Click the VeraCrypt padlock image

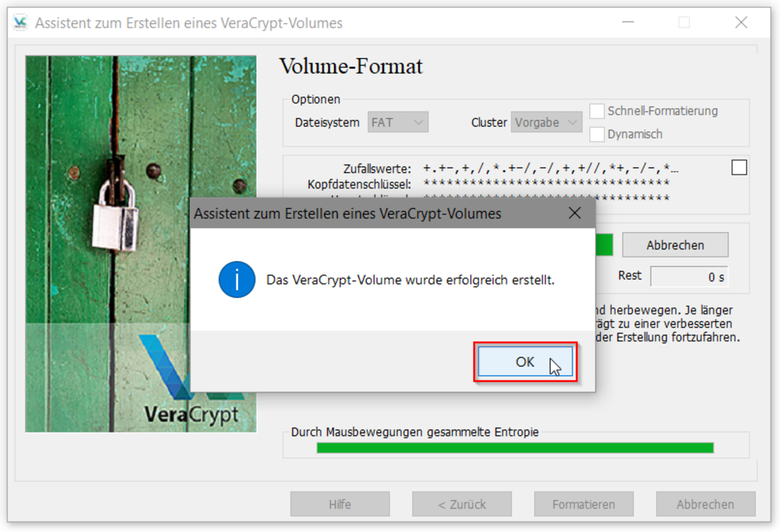click(x=141, y=244)
